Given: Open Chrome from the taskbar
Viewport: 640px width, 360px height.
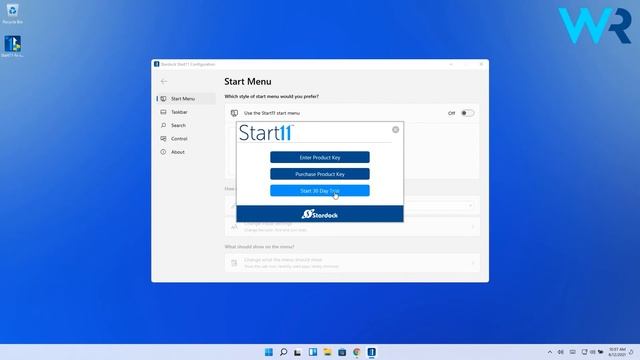Looking at the screenshot, I should point(357,352).
